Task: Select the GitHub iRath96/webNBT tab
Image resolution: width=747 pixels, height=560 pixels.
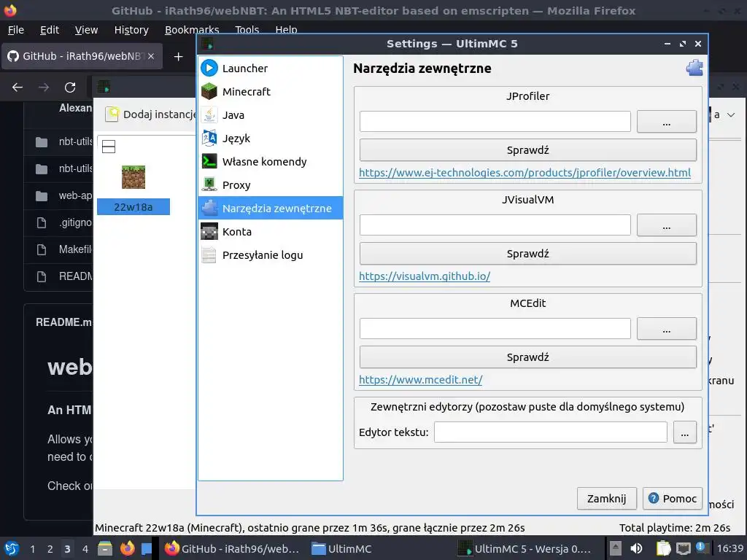Action: (81, 56)
